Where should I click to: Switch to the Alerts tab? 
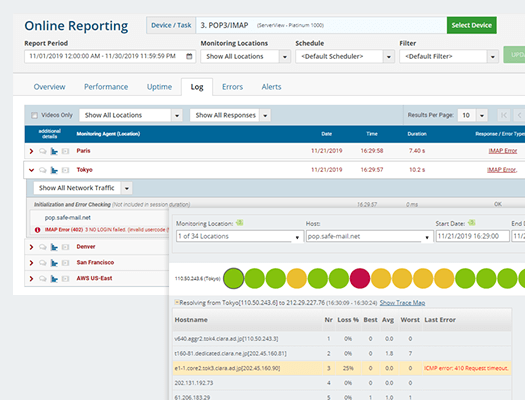coord(271,87)
